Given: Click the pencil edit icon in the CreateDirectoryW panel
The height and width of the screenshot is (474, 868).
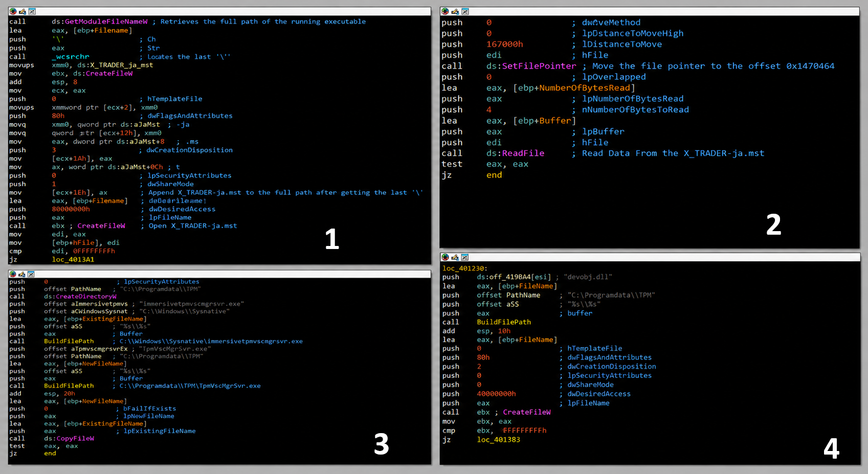Looking at the screenshot, I should pyautogui.click(x=22, y=274).
